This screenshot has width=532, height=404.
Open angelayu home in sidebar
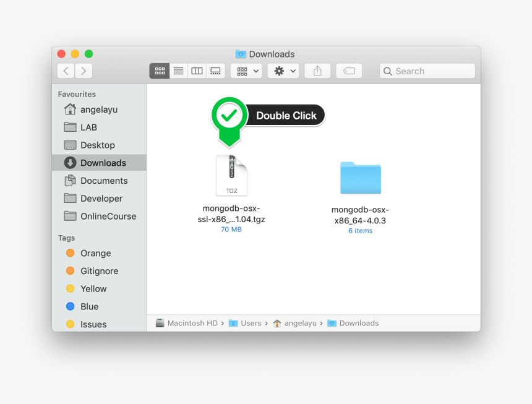99,110
